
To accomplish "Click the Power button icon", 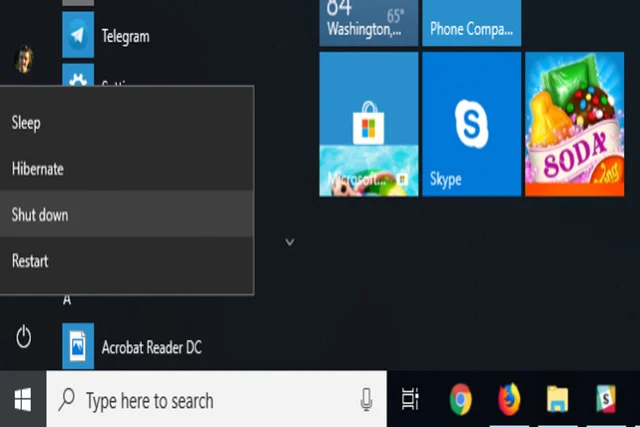I will [x=24, y=337].
